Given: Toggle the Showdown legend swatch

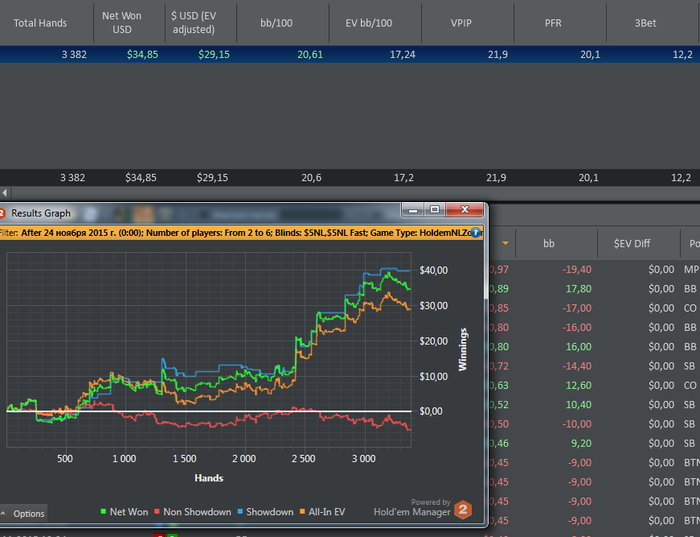Looking at the screenshot, I should click(x=240, y=512).
